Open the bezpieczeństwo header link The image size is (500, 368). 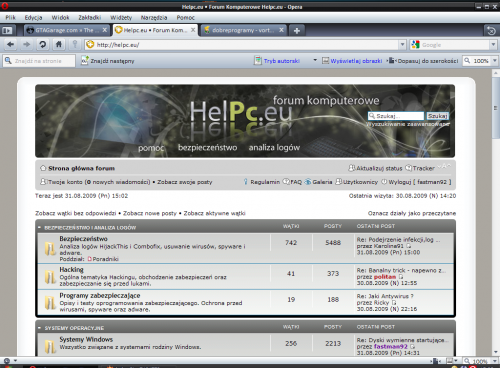point(207,147)
